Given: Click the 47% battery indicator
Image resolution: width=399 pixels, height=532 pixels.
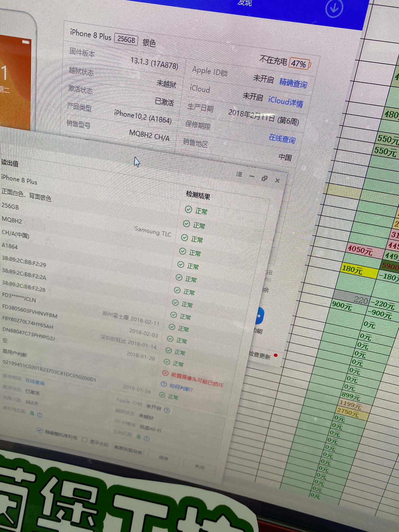Looking at the screenshot, I should [300, 64].
